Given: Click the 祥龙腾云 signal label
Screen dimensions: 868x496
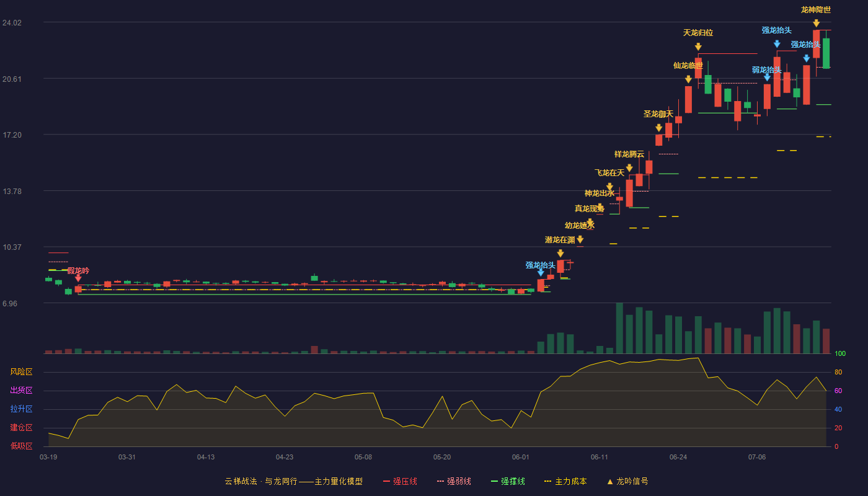Looking at the screenshot, I should [x=629, y=154].
